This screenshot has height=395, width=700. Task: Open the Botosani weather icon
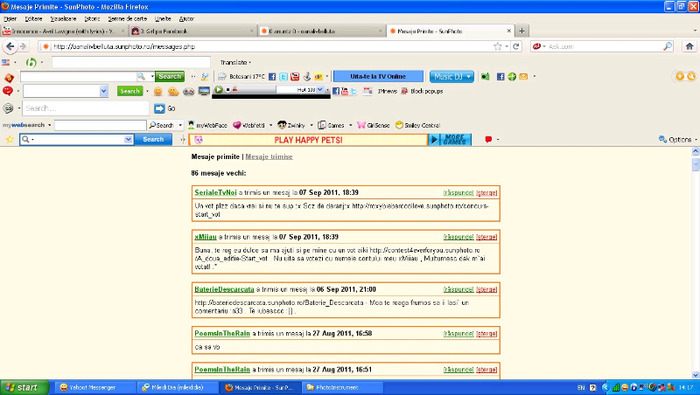pyautogui.click(x=222, y=77)
